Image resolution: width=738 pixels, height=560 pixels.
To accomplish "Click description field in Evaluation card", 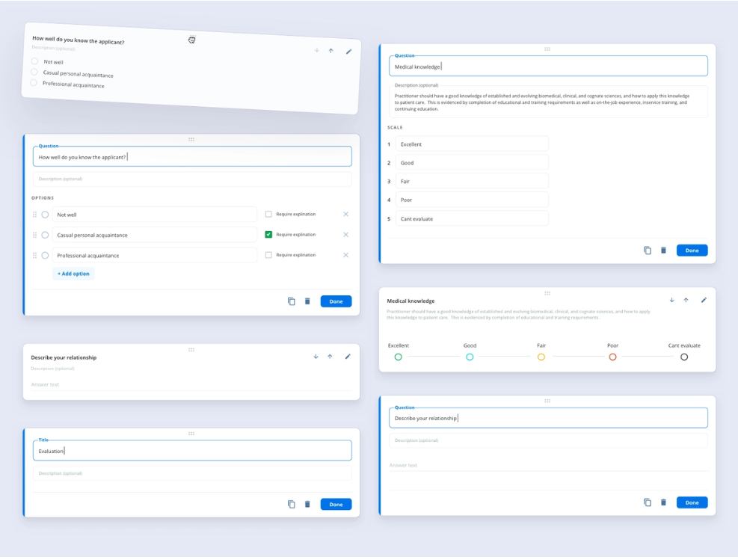I will tap(192, 473).
